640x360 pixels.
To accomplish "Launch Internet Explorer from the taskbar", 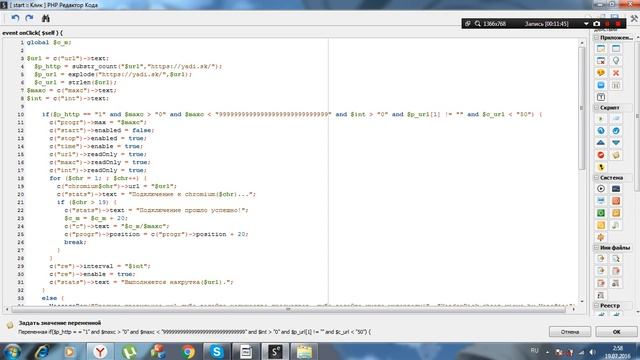I will (x=42, y=352).
